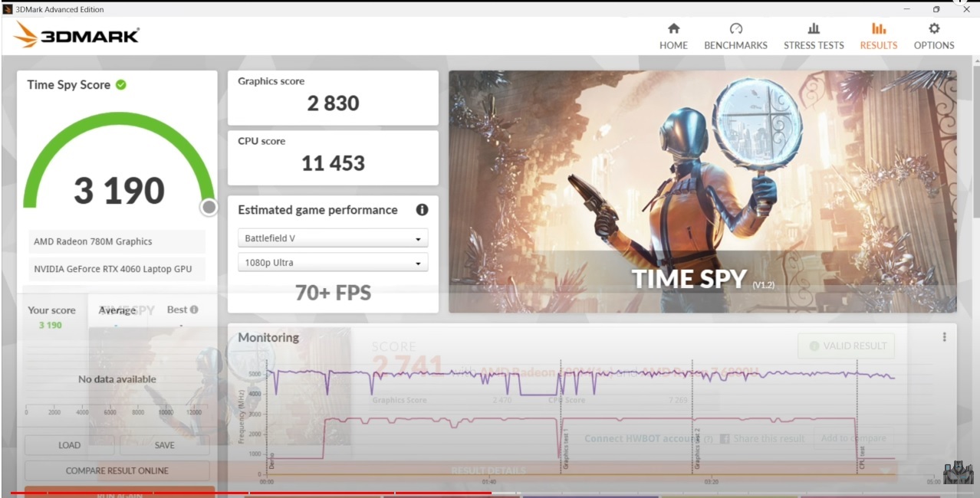This screenshot has height=498, width=980.
Task: Click the 3DMark Advanced Edition title bar icon
Action: (8, 9)
